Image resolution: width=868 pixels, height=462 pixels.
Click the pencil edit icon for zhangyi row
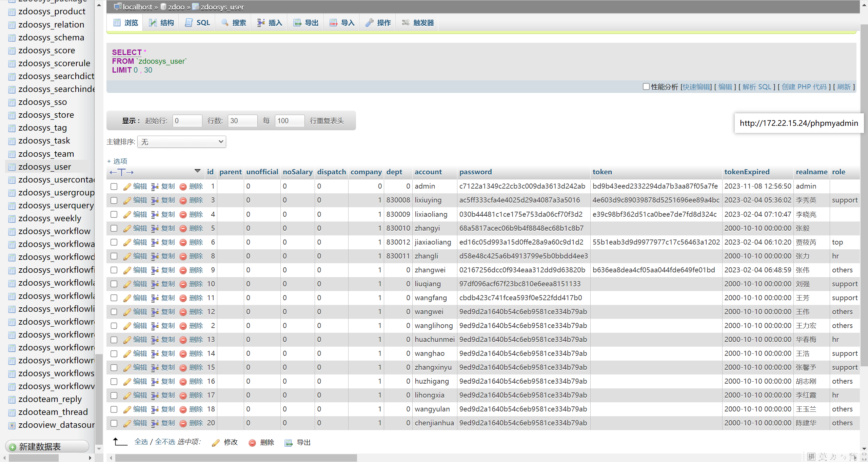127,229
